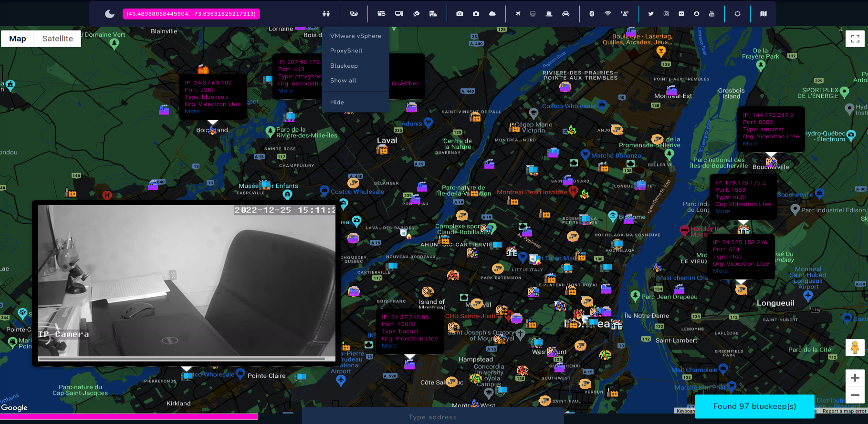Click the building with lock icon
This screenshot has width=868, height=424.
433,14
